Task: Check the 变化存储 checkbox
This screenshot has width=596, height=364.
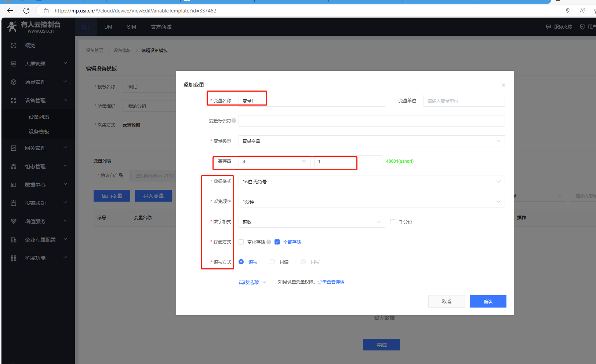Action: point(241,242)
